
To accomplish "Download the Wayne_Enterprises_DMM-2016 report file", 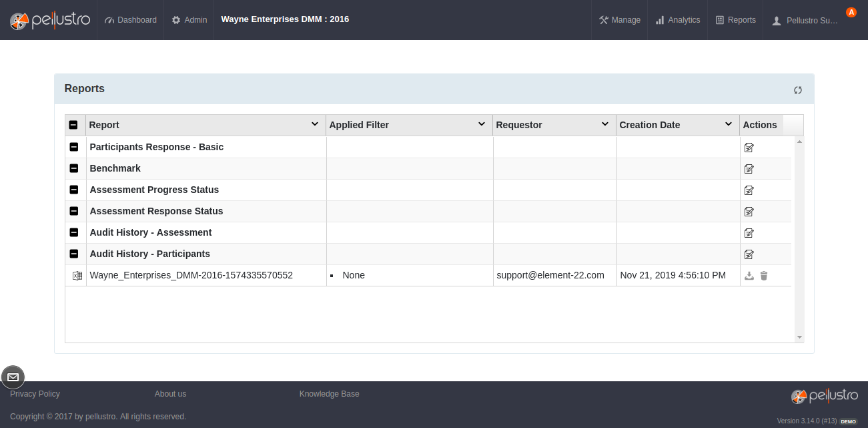I will [749, 276].
